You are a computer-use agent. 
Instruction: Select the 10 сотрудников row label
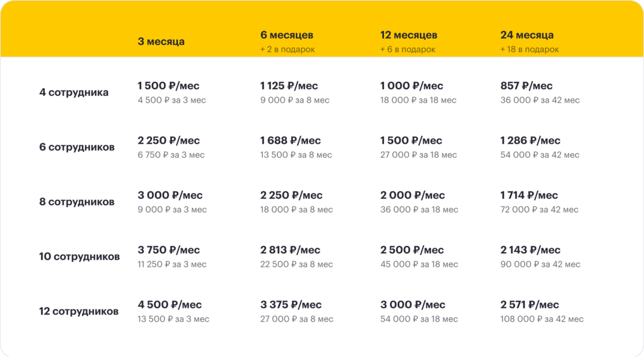[x=79, y=256]
